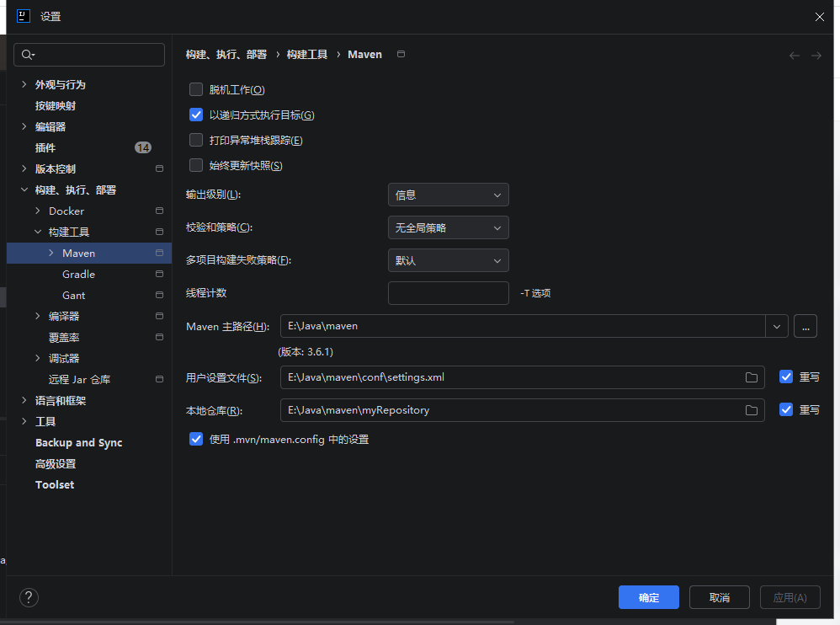Browse folder for local repository path

[751, 410]
